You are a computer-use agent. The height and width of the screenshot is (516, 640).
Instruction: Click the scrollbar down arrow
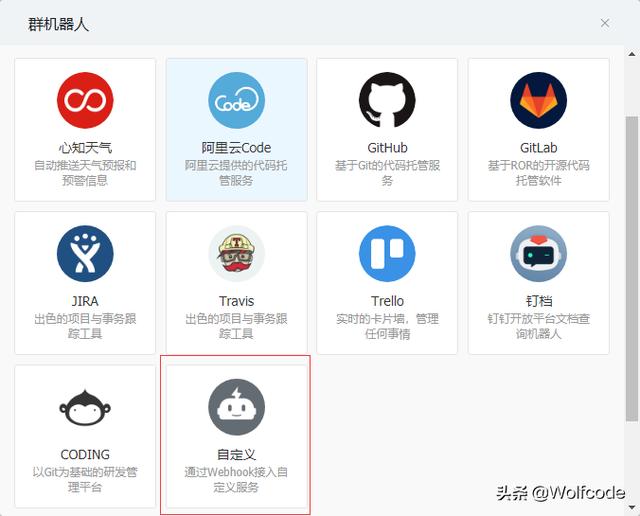pyautogui.click(x=632, y=507)
